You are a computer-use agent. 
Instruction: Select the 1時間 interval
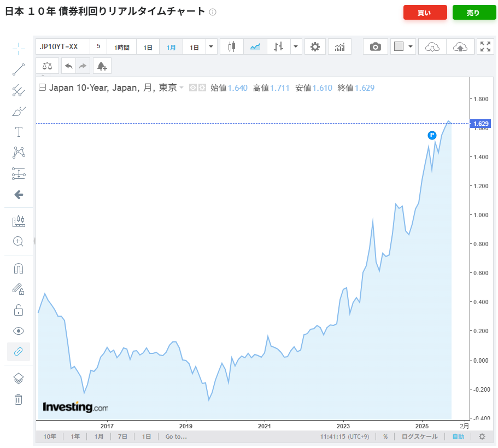click(122, 47)
